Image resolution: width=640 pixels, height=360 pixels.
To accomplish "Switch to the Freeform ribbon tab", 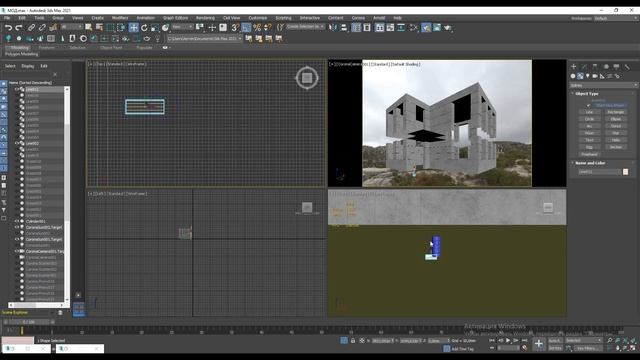I will click(47, 48).
